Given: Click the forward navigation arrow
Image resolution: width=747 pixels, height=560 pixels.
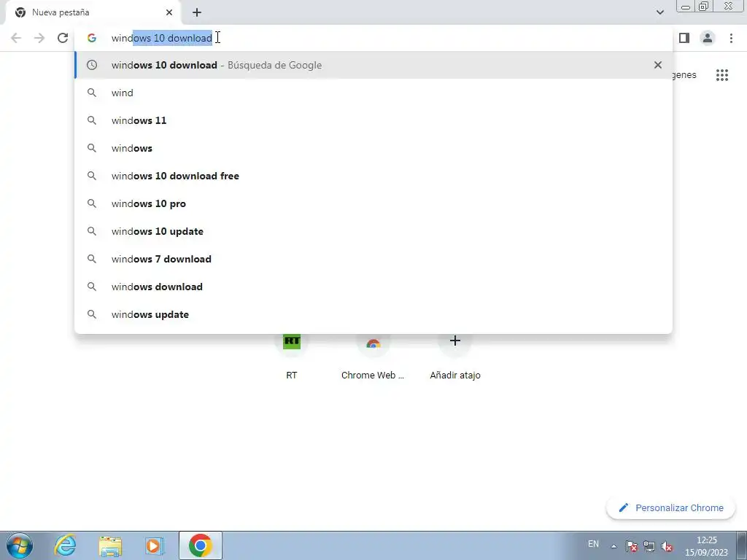Looking at the screenshot, I should point(39,38).
